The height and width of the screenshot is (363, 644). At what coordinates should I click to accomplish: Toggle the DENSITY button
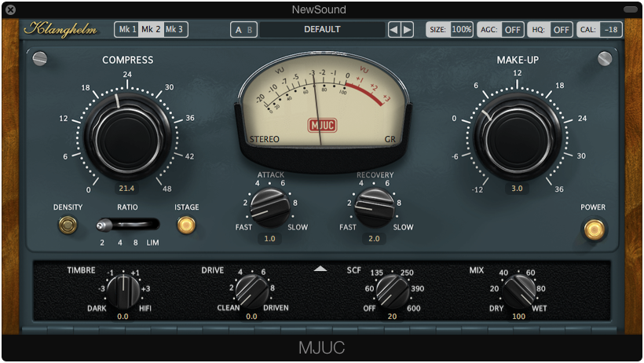(x=68, y=225)
